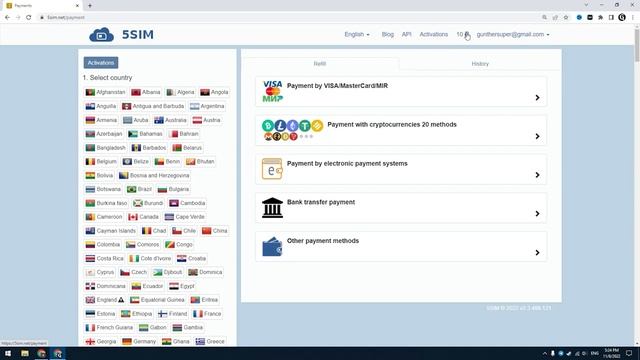Select Egypt country button

pos(182,286)
